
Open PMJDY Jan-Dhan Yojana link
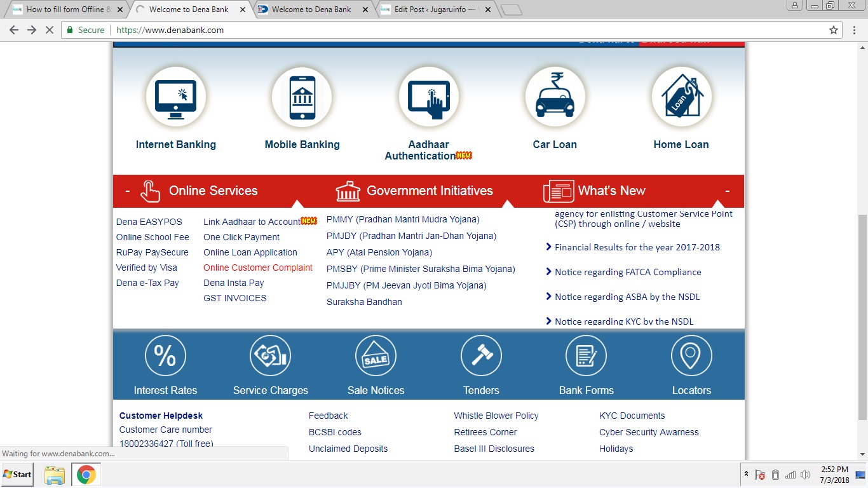click(411, 236)
